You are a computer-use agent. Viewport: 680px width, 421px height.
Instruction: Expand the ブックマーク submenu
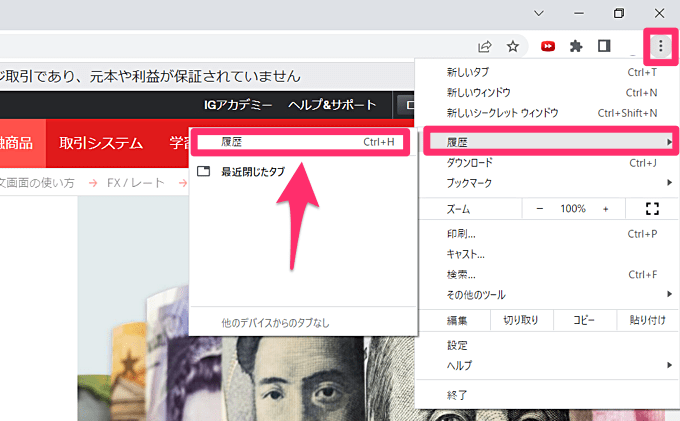[546, 183]
